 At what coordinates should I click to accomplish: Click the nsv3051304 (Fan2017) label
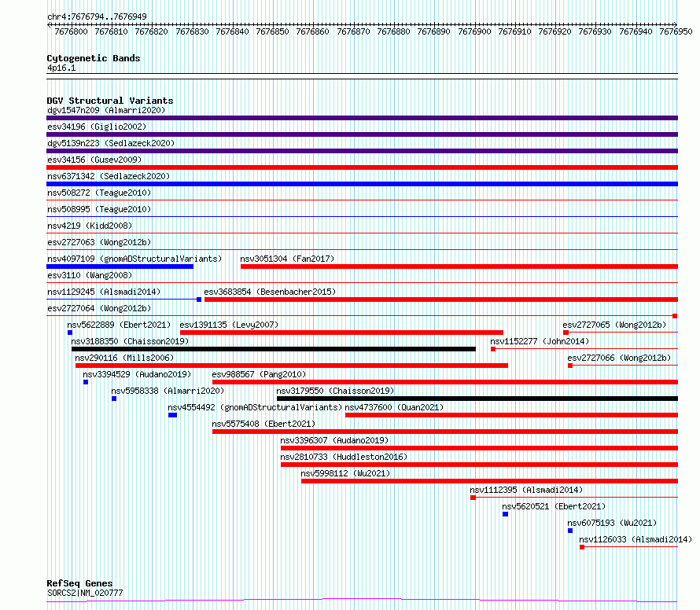287,259
